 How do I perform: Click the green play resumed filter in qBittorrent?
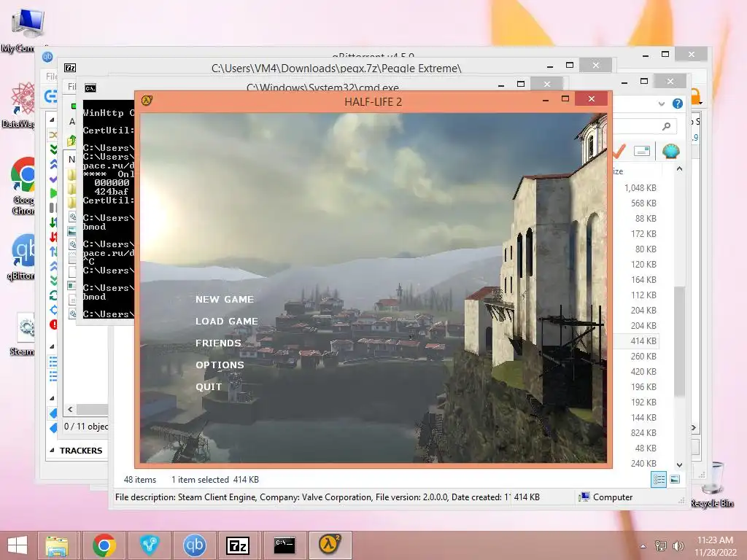(53, 193)
